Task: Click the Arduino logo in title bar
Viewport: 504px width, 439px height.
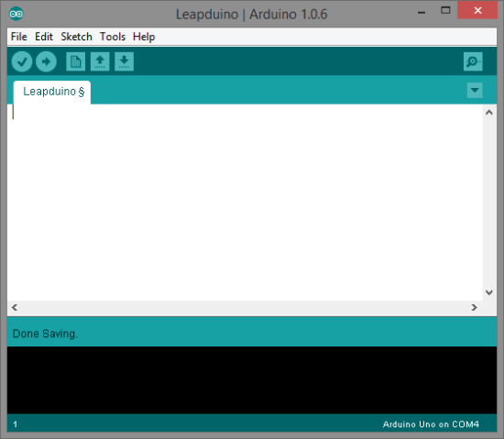Action: point(16,14)
